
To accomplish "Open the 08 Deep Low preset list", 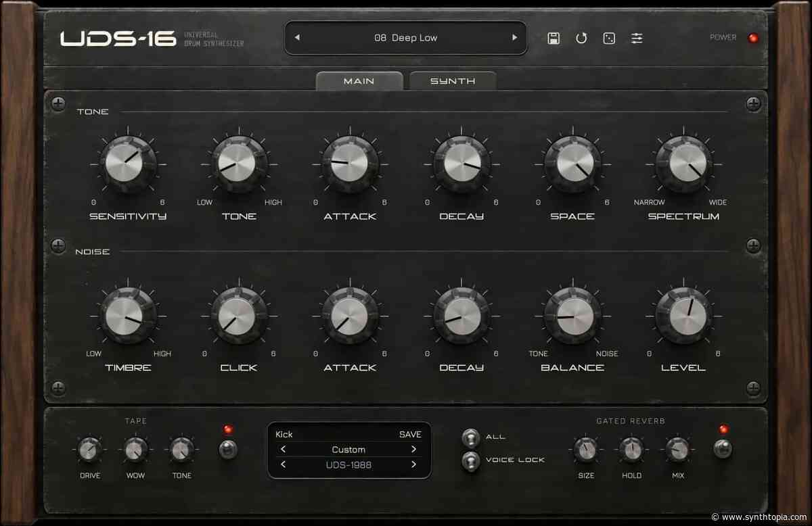I will coord(405,38).
